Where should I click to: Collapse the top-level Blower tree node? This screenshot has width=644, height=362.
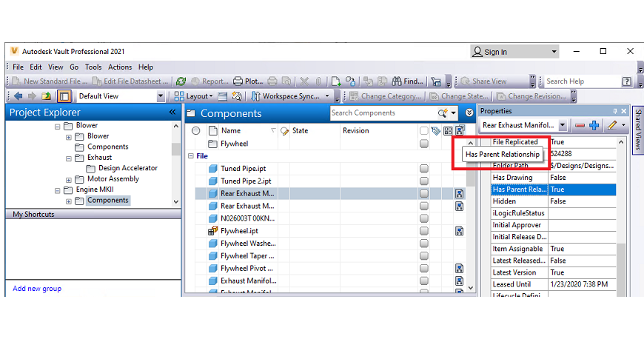pyautogui.click(x=58, y=127)
